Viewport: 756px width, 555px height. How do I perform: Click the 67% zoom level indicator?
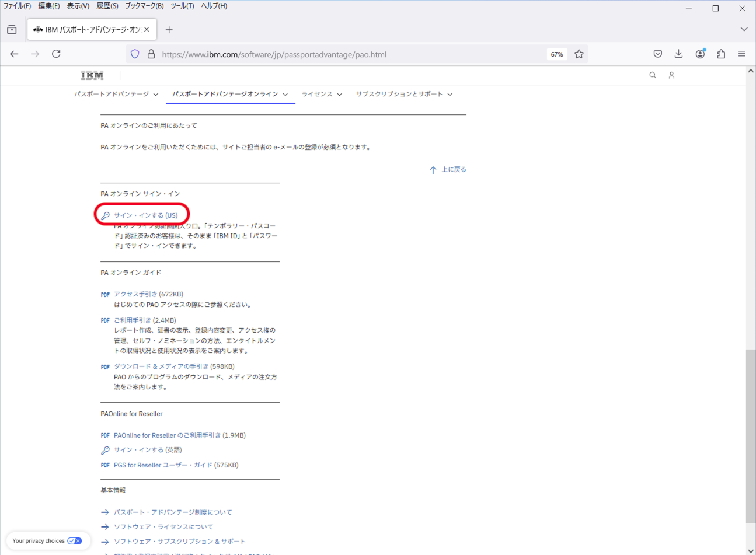[x=557, y=54]
